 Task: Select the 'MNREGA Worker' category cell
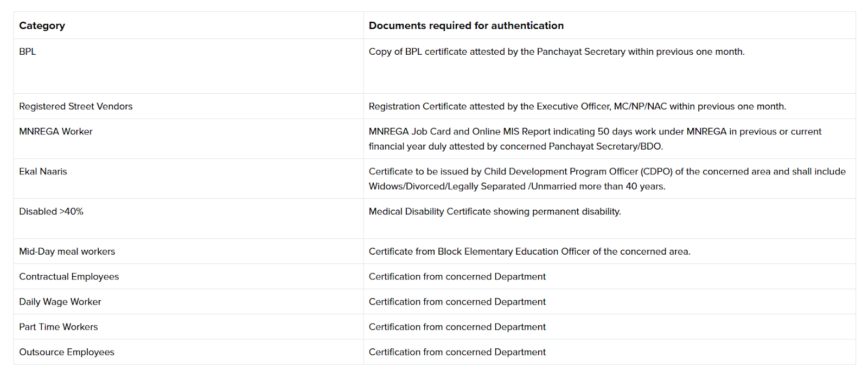(56, 131)
